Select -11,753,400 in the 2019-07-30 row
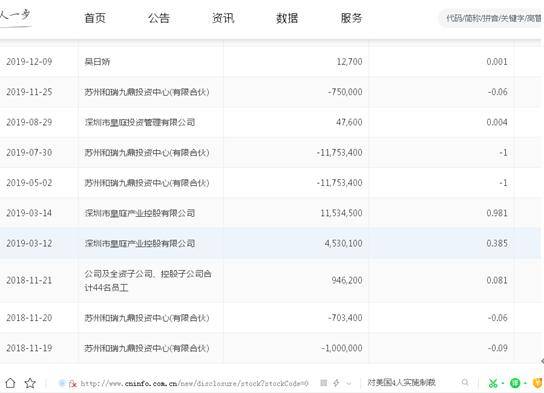 click(340, 152)
